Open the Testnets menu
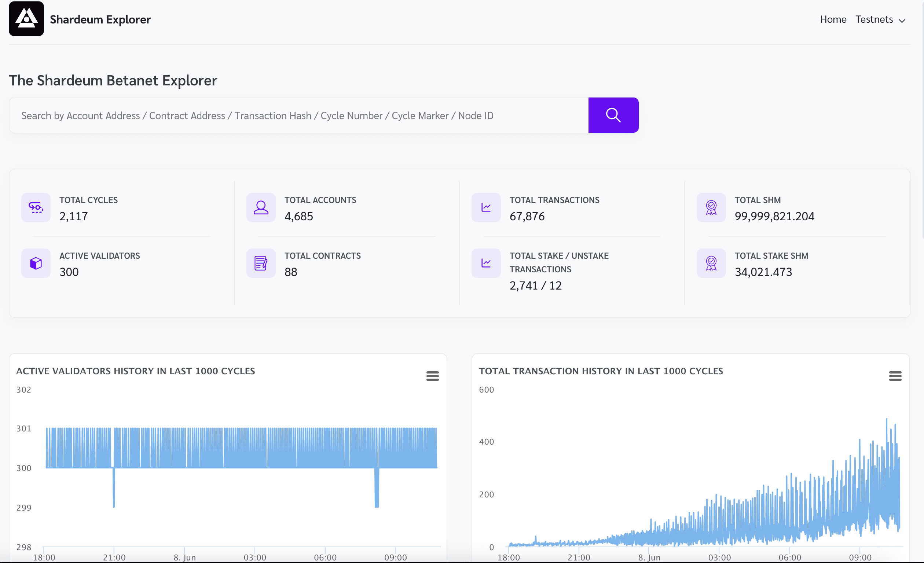Screen dimensions: 924x563 [880, 19]
